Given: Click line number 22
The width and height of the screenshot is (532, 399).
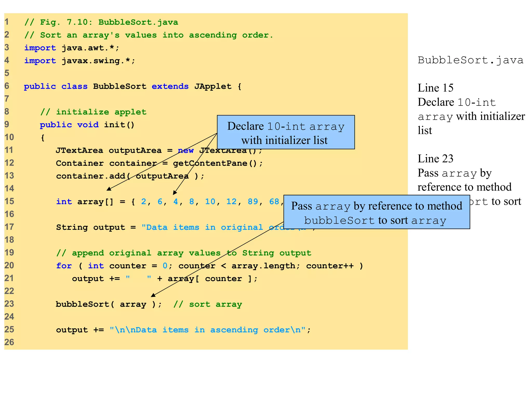Looking at the screenshot, I should pyautogui.click(x=9, y=291).
